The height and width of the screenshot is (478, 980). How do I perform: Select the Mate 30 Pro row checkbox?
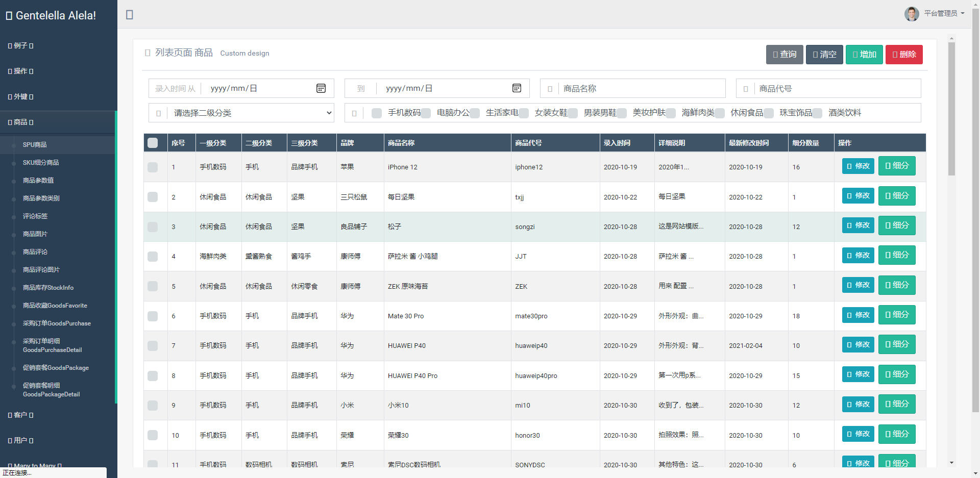pyautogui.click(x=153, y=316)
